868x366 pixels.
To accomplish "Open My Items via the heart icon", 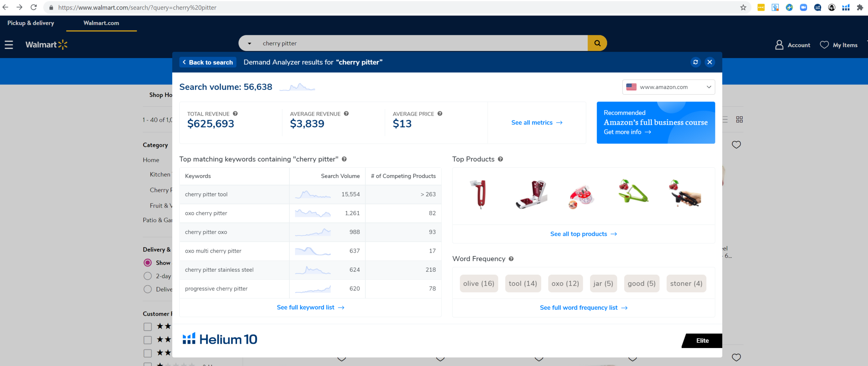I will (x=824, y=45).
